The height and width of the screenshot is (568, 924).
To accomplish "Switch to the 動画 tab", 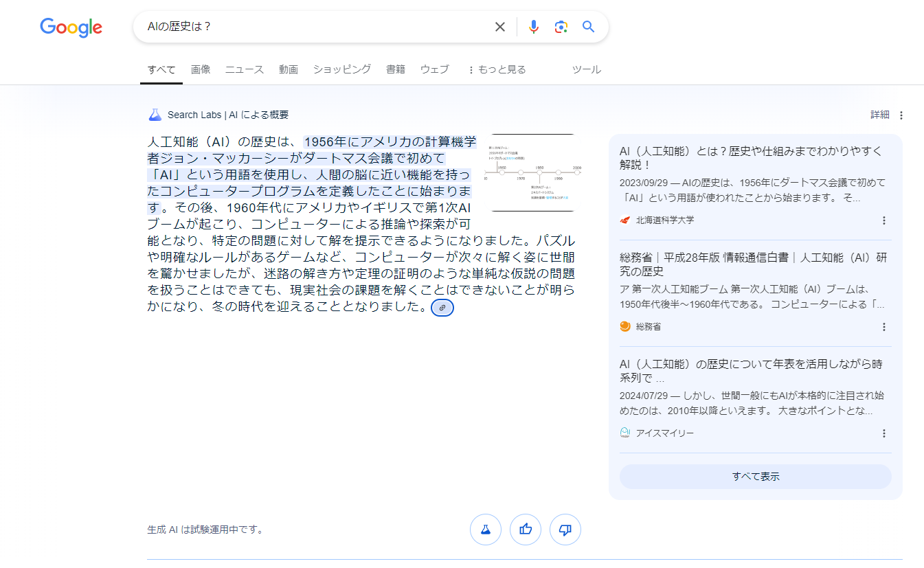I will tap(289, 69).
